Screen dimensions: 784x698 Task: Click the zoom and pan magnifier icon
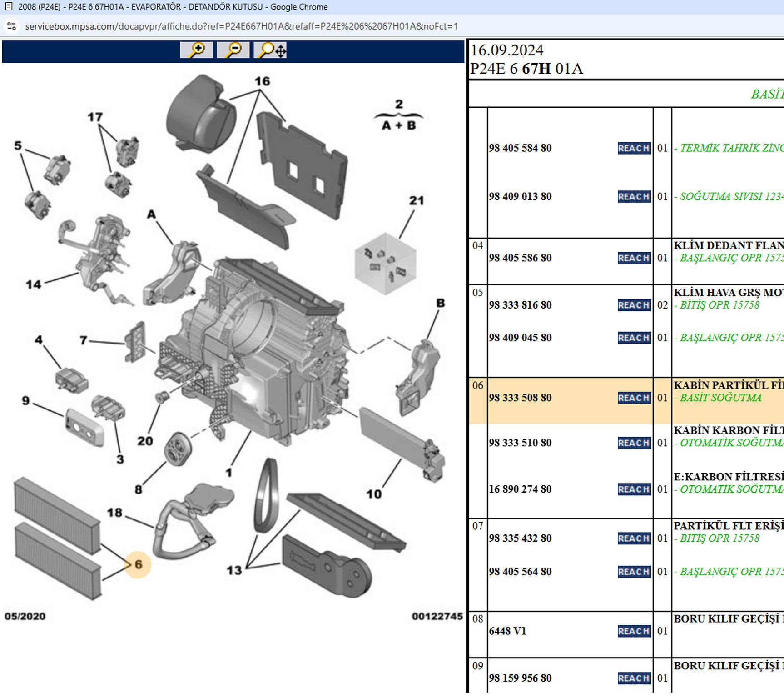pos(270,50)
